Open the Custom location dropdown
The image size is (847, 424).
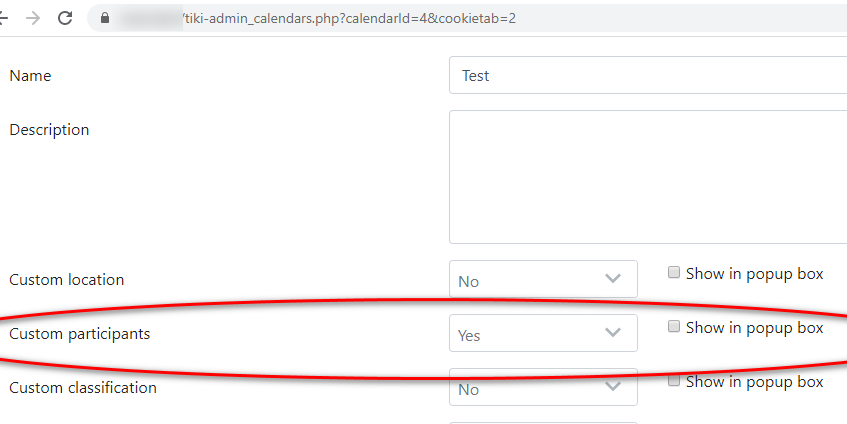(x=543, y=279)
